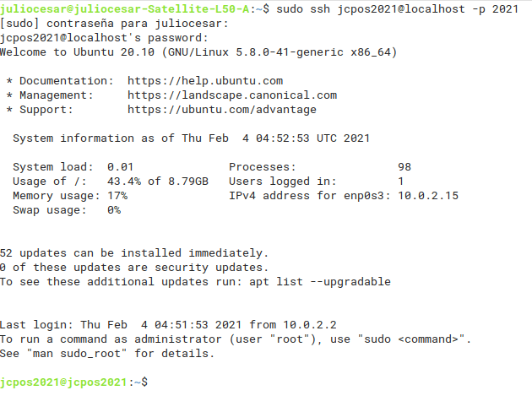
Task: Click the [sudo] contraseña para juliocesar line
Action: pyautogui.click(x=113, y=24)
